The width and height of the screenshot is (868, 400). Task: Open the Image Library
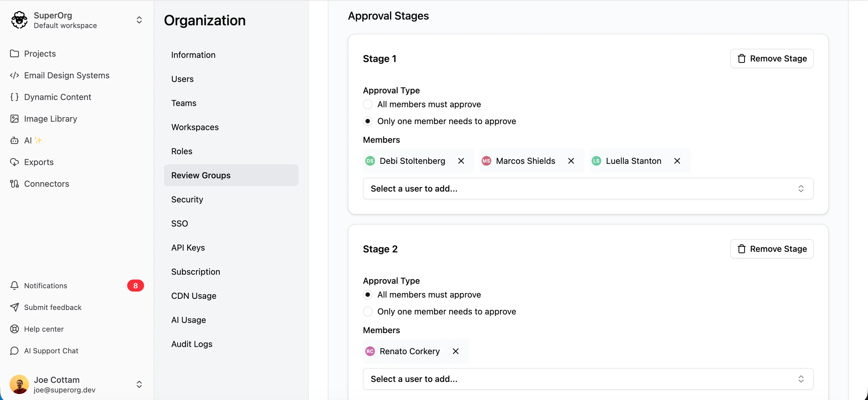click(51, 118)
